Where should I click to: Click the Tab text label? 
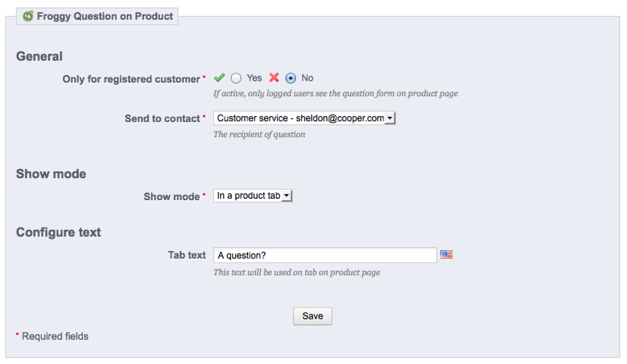pos(187,255)
